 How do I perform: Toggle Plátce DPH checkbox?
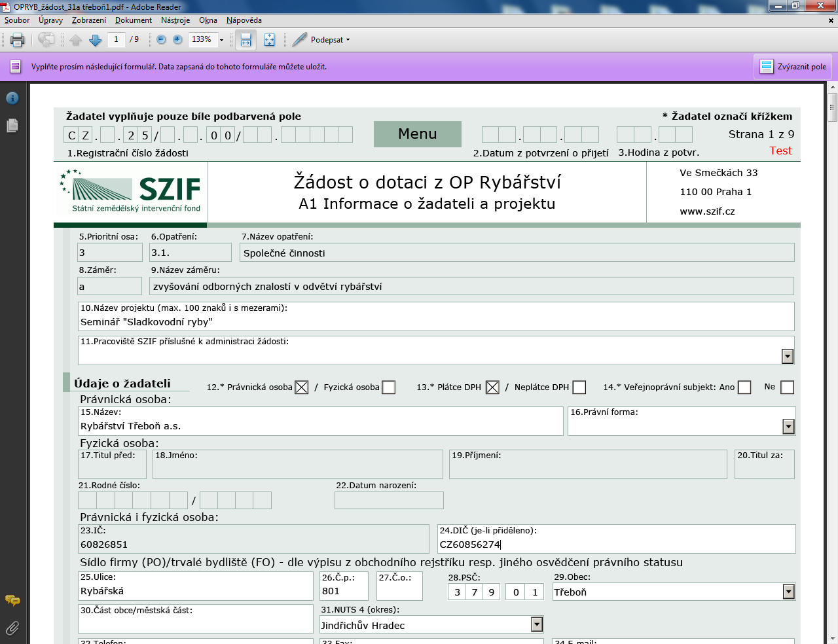click(492, 387)
